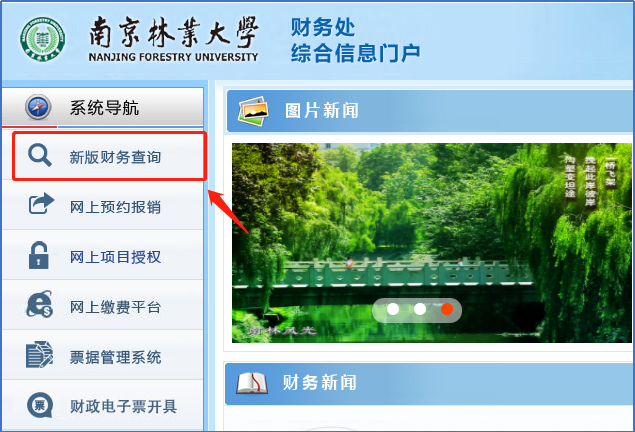
Task: Click the IE dollar payment icon
Action: [40, 304]
